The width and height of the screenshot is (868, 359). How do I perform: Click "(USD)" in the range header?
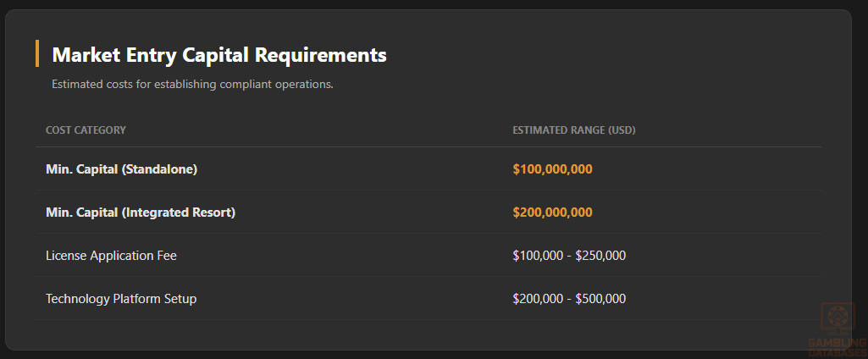point(621,130)
